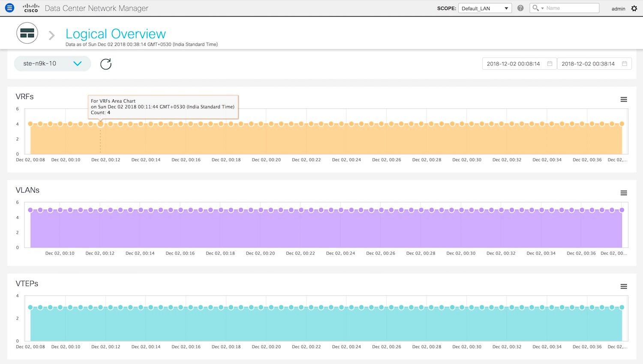Click the Name search input field
The image size is (643, 364).
(x=571, y=8)
